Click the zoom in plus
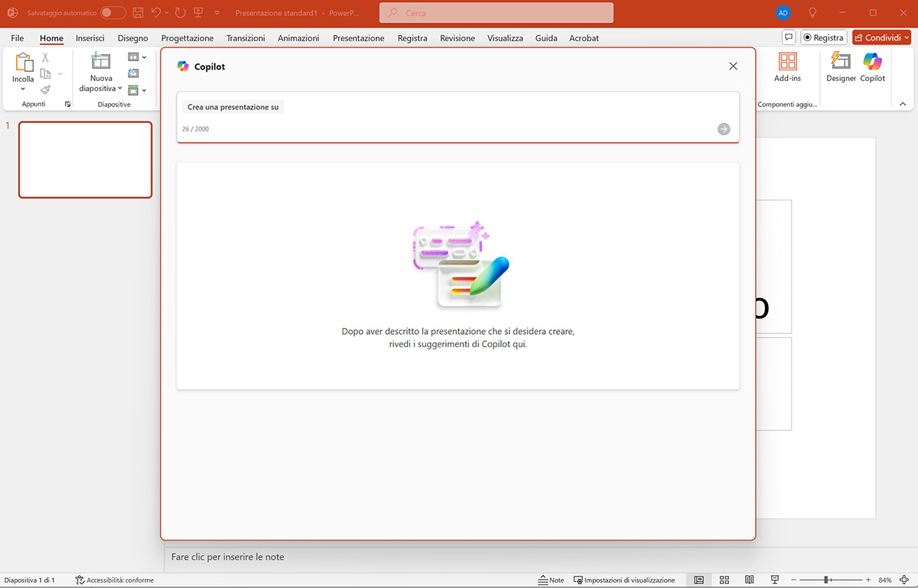 (x=868, y=580)
